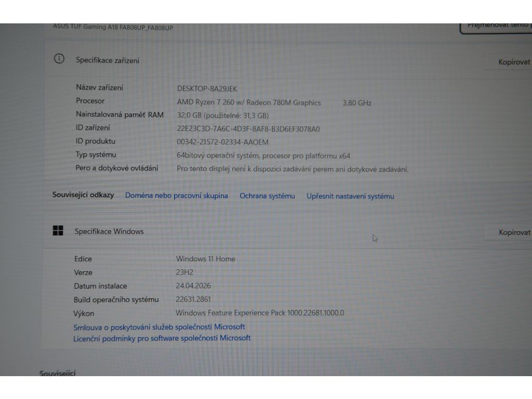
Task: Collapse the Specifikace zařízení section header
Action: [x=288, y=60]
